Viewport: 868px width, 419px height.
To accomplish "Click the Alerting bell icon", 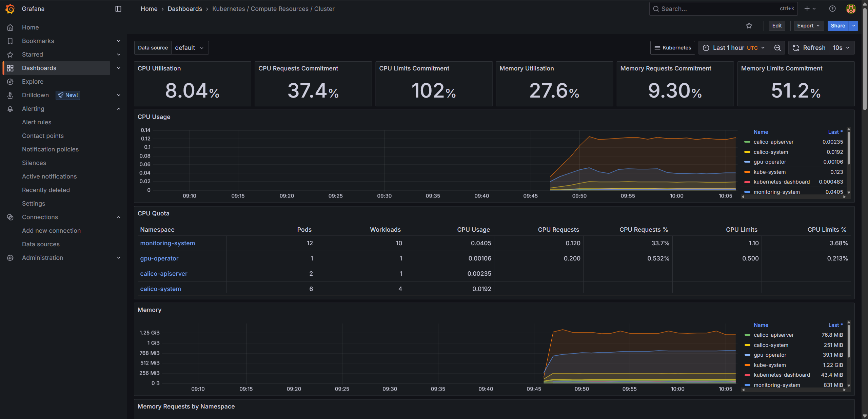I will point(10,109).
